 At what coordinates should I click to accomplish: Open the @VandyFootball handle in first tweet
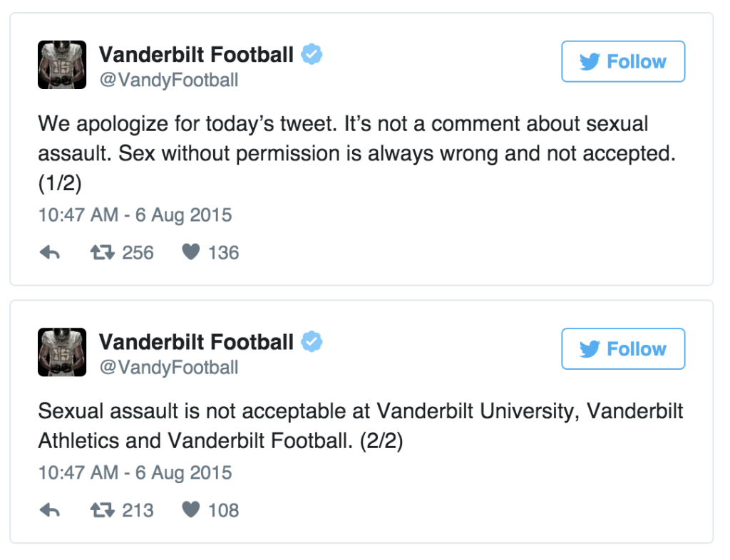click(168, 80)
